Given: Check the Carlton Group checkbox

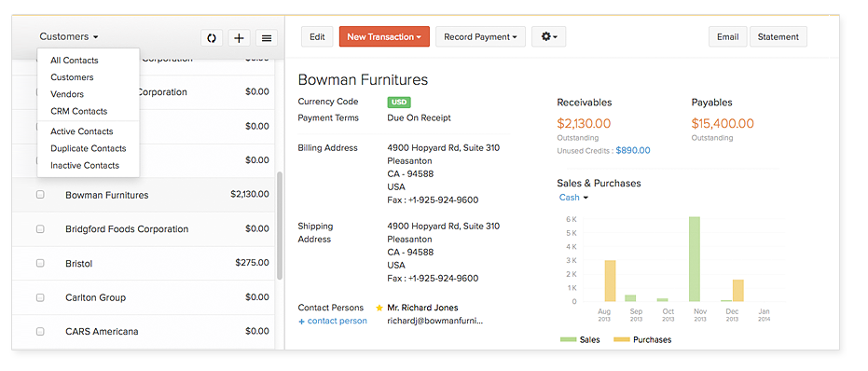Looking at the screenshot, I should tap(40, 297).
